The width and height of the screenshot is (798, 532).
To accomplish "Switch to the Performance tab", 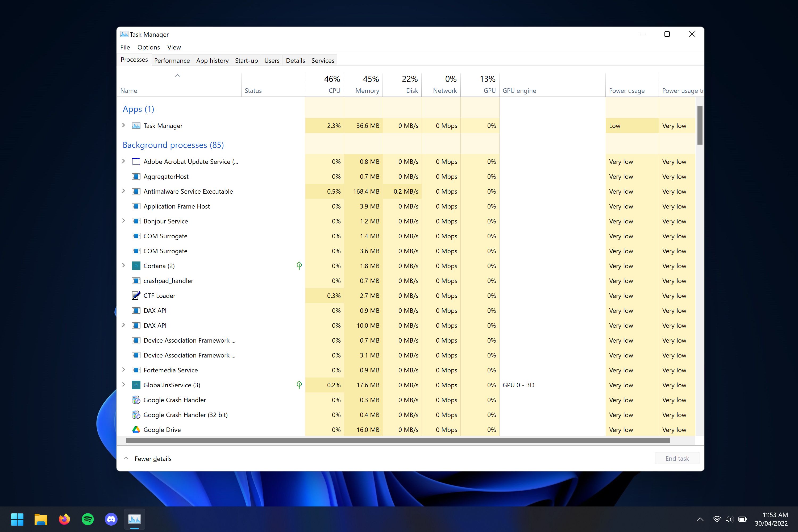I will [172, 60].
